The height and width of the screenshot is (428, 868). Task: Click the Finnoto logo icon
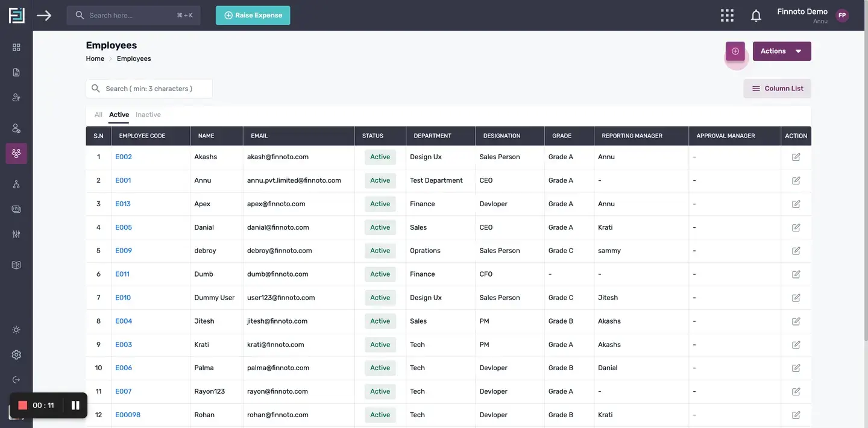click(16, 15)
